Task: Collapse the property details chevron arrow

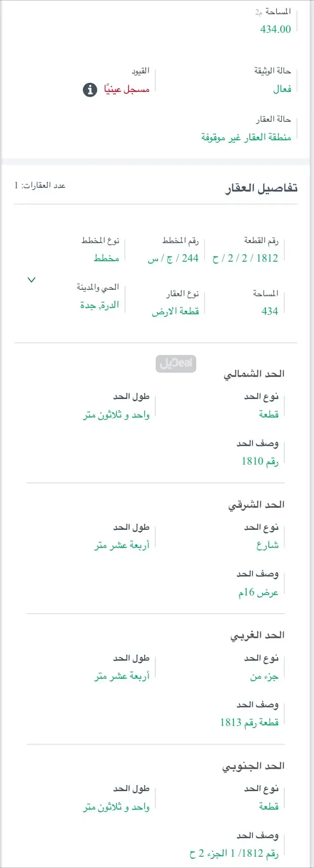Action: pos(31,280)
